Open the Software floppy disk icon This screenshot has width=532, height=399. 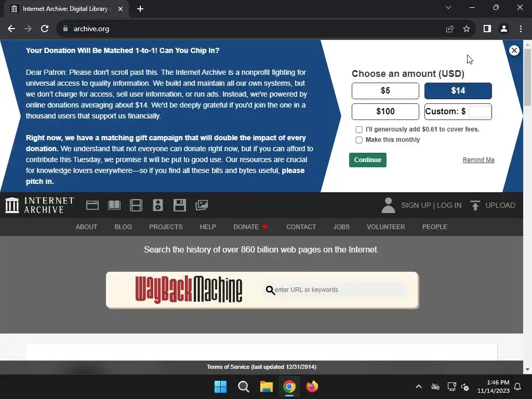179,205
